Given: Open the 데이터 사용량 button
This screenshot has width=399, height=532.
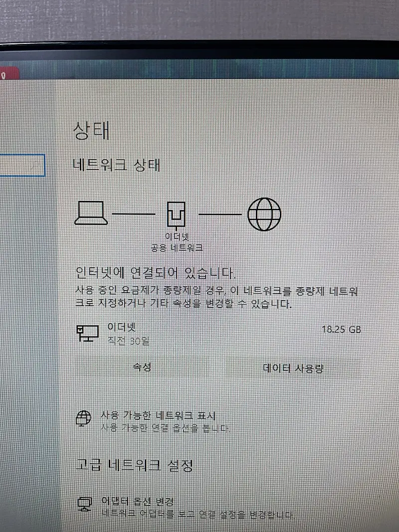Looking at the screenshot, I should (293, 368).
